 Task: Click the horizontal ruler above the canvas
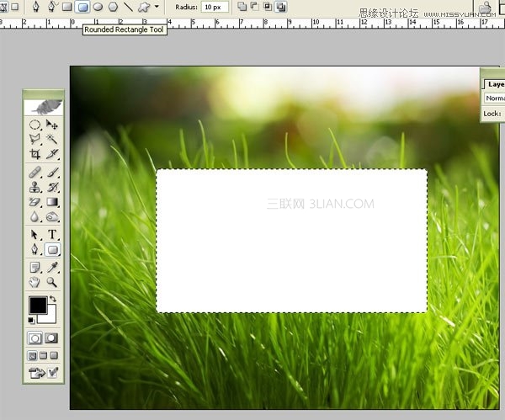252,24
